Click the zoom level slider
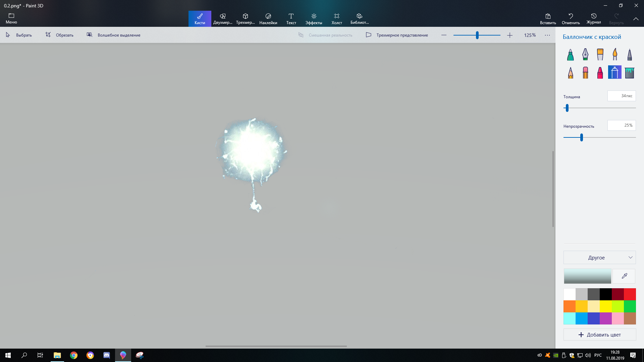Image resolution: width=644 pixels, height=362 pixels. click(477, 35)
